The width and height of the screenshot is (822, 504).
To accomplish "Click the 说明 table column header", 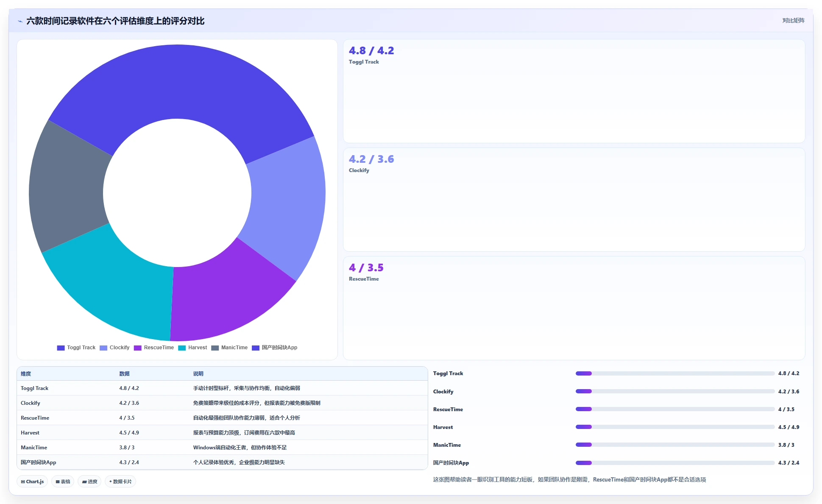I will click(198, 374).
